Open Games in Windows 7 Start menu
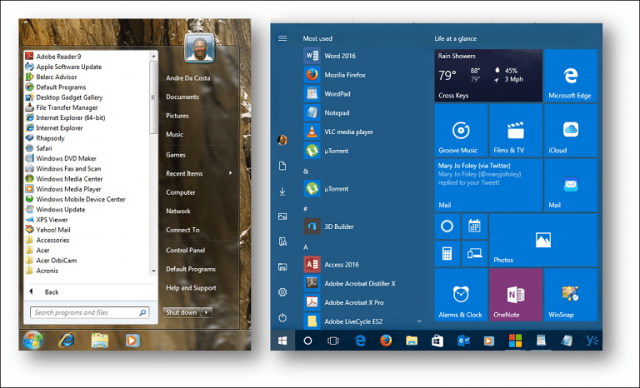Viewport: 640px width, 388px height. [176, 155]
